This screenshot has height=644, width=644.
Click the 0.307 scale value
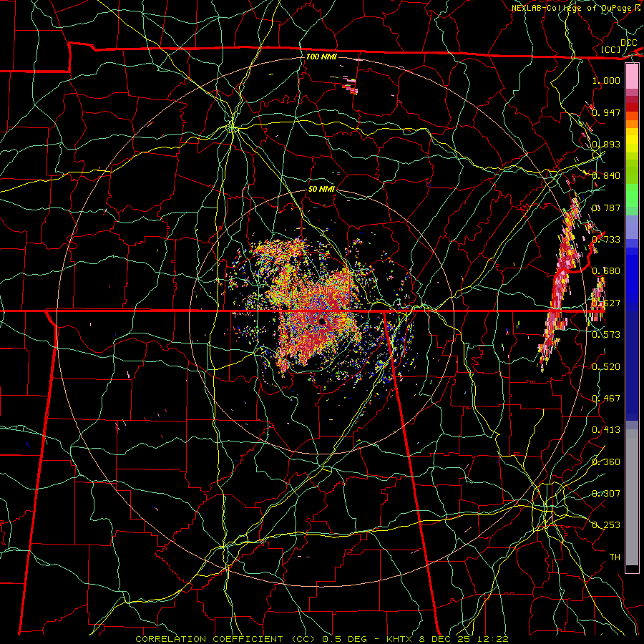pyautogui.click(x=606, y=494)
